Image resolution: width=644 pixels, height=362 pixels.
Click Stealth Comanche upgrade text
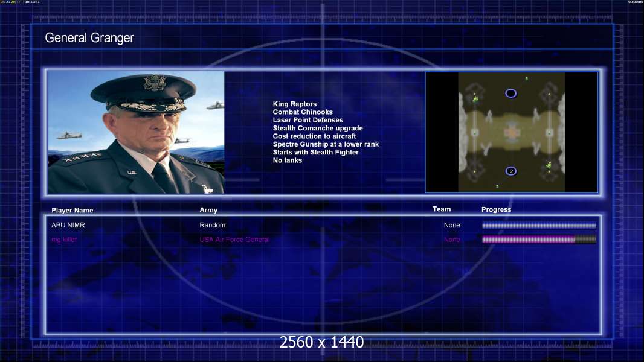pyautogui.click(x=318, y=129)
